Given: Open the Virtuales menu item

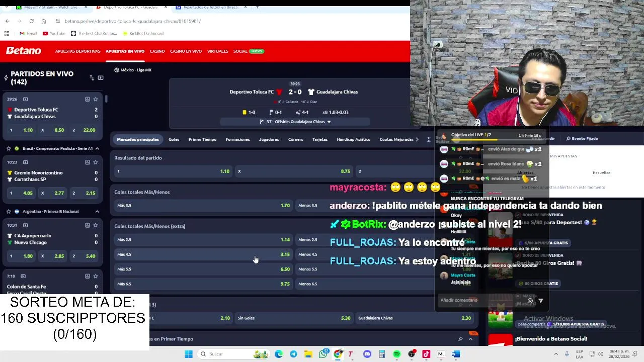Looking at the screenshot, I should [x=217, y=51].
